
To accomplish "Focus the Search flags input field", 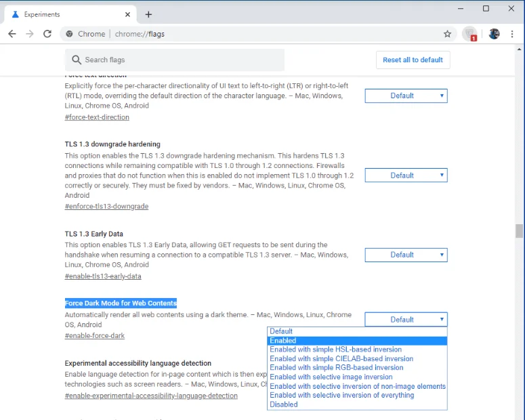I will [175, 60].
